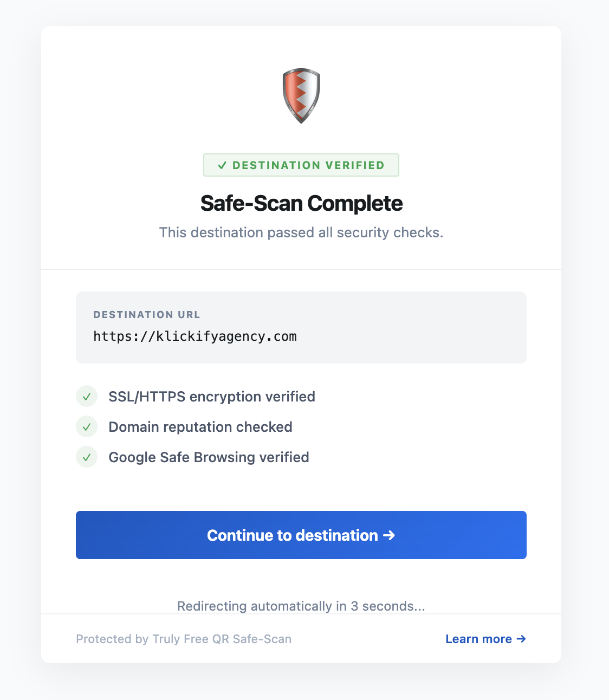
Task: Click the Google Safe Browsing check icon
Action: tap(87, 457)
